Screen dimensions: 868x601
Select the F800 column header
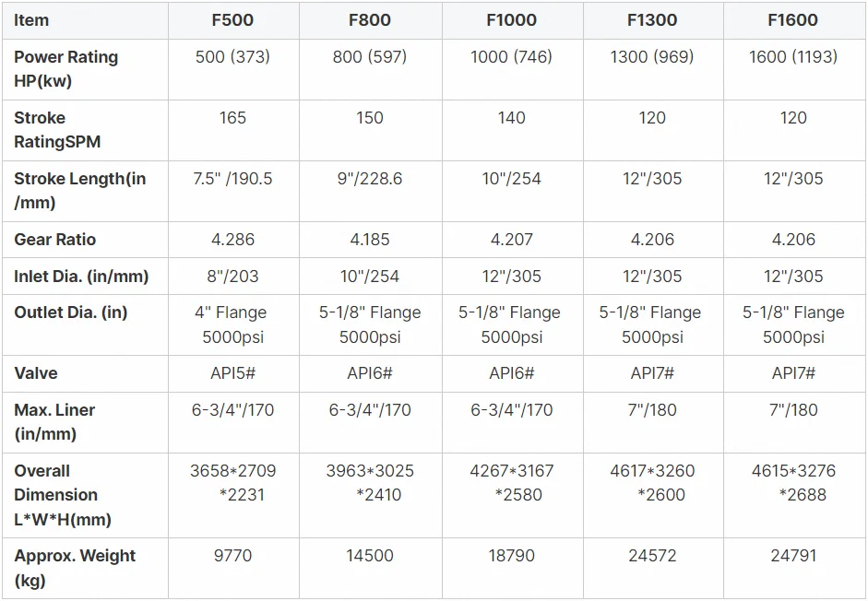click(370, 20)
